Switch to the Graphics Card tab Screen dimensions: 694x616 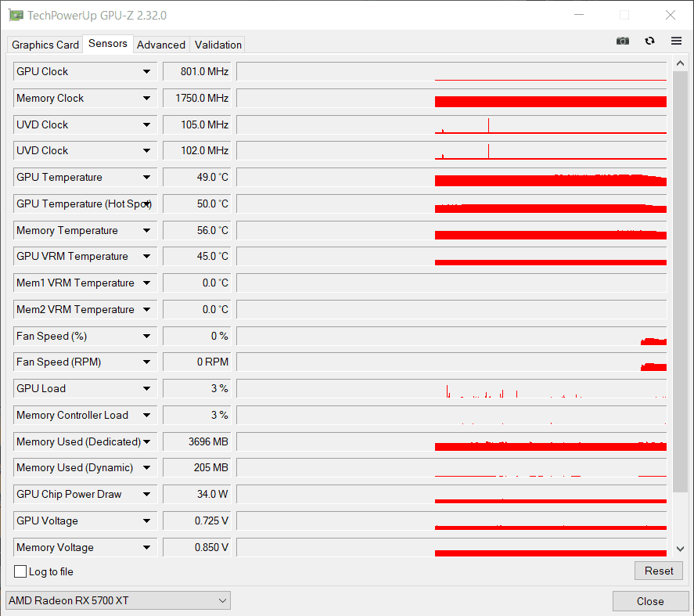pyautogui.click(x=45, y=45)
